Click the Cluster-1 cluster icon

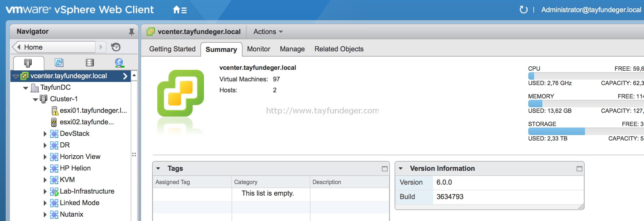coord(43,99)
